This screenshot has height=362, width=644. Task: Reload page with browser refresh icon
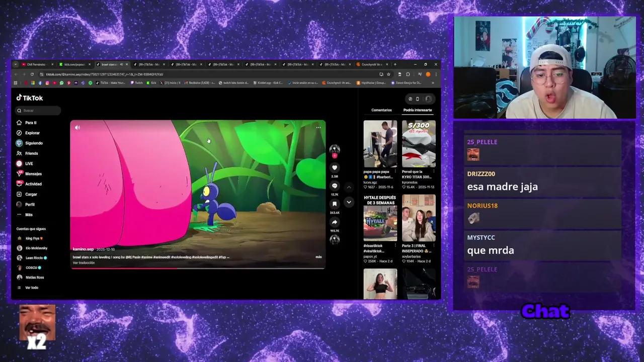click(x=32, y=74)
